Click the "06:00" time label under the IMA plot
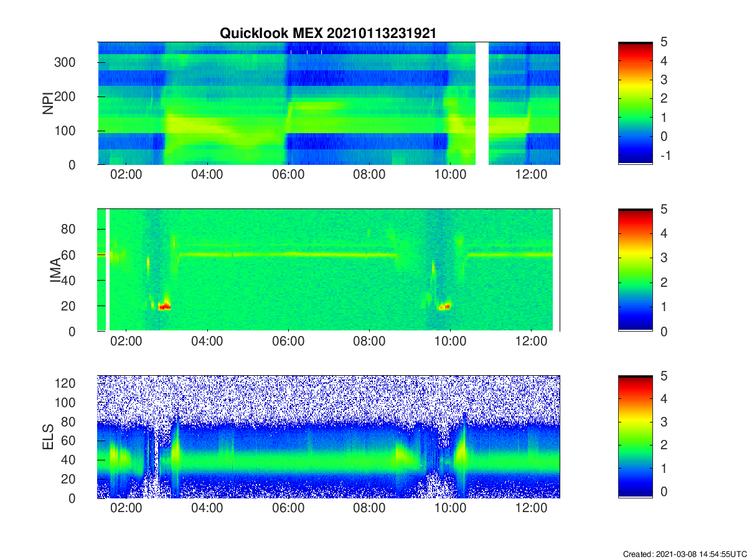 point(288,342)
